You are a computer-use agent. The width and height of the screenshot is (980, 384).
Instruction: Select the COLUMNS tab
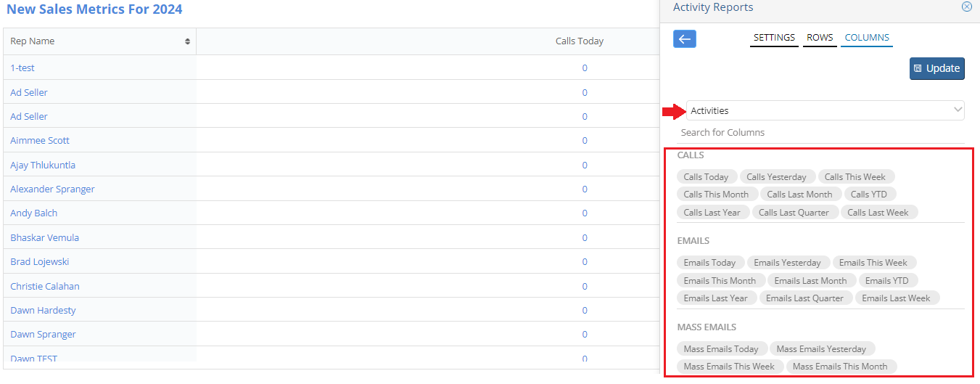pyautogui.click(x=867, y=38)
